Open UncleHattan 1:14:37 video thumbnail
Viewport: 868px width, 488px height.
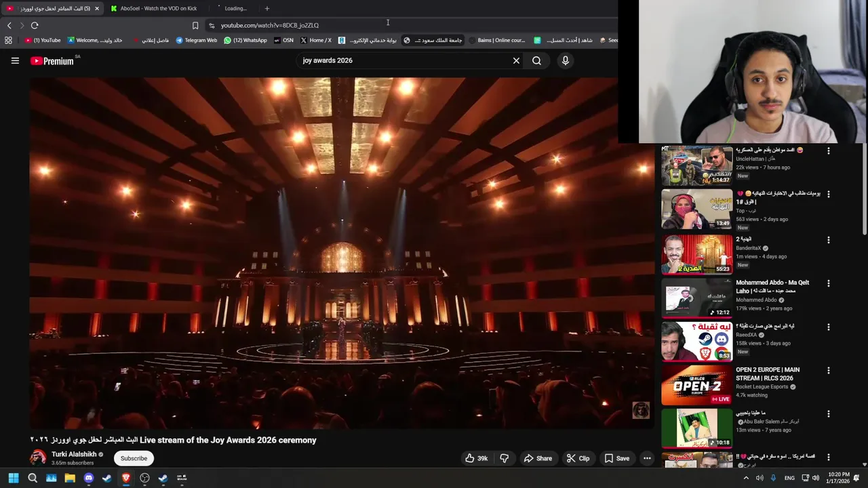click(696, 165)
